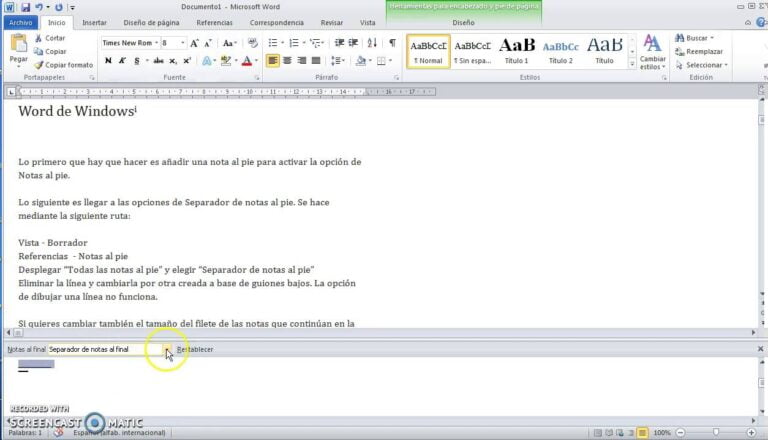Apply the Normal style
This screenshot has width=768, height=440.
tap(428, 51)
